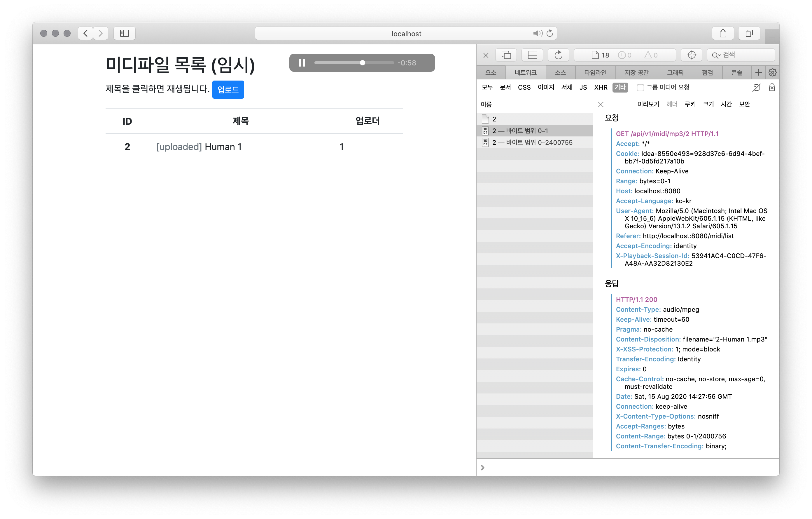Filter network resources by XHR
Screen dimensions: 812x519
[x=600, y=87]
